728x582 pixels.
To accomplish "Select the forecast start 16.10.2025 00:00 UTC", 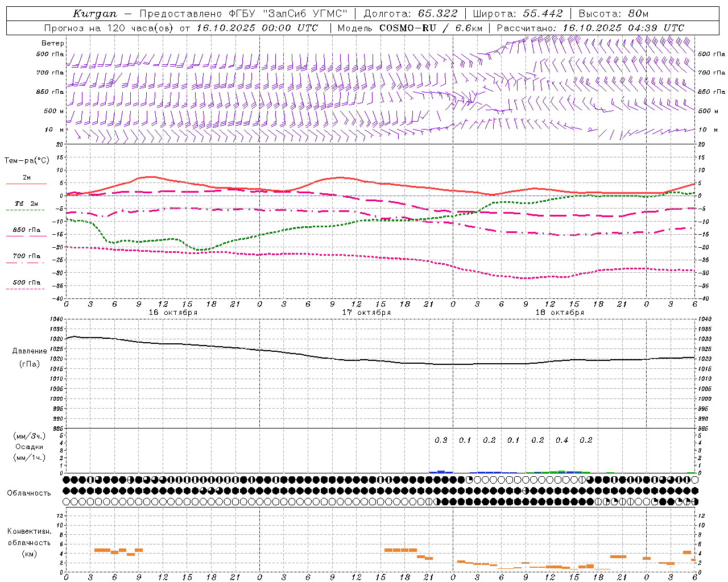I will 258,28.
